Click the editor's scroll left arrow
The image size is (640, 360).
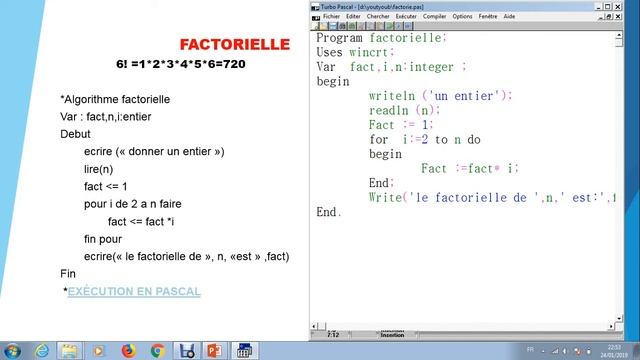coord(314,326)
